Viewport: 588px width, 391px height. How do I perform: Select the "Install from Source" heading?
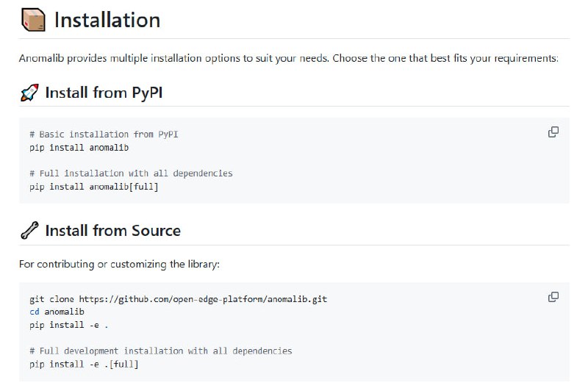pyautogui.click(x=112, y=231)
